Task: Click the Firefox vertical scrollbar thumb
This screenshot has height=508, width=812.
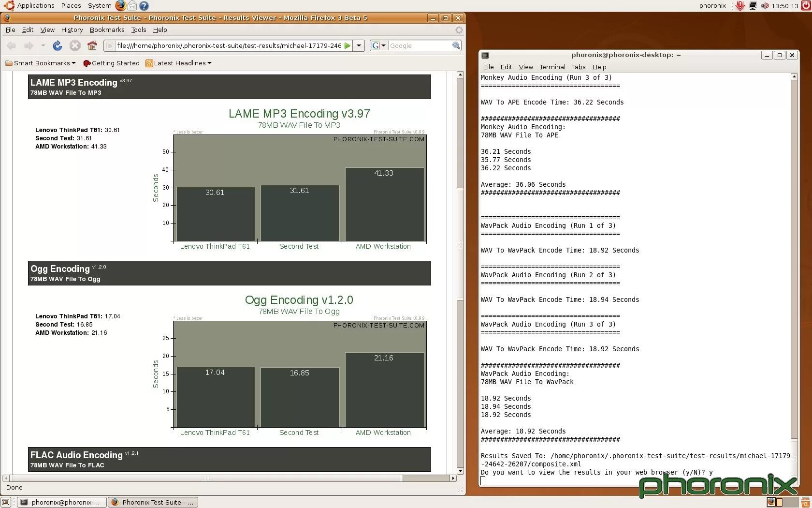Action: coord(460,244)
